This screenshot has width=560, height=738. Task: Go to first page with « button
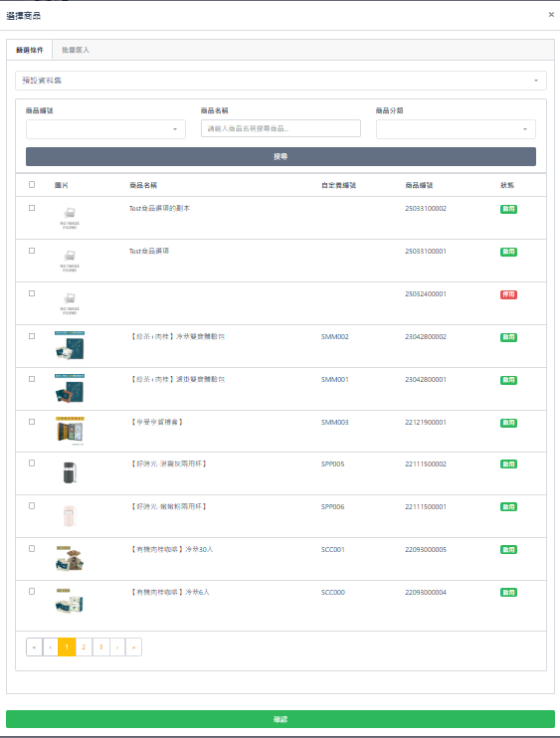[x=34, y=647]
